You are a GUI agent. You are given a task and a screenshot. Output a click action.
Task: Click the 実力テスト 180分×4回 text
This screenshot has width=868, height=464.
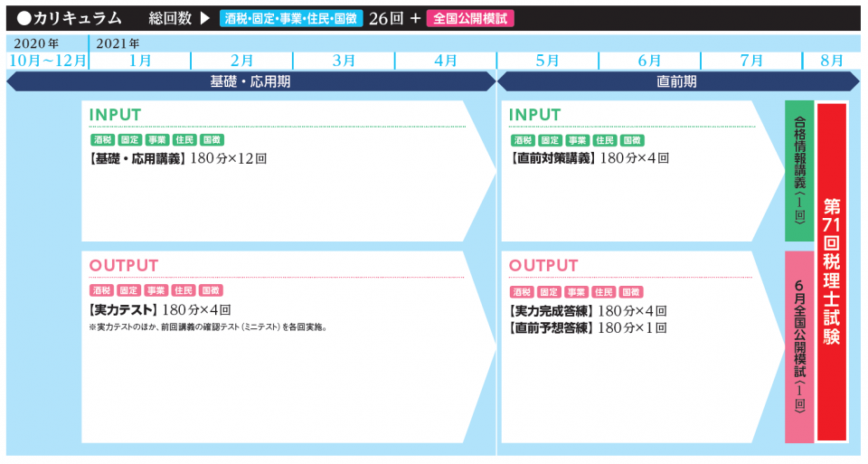tap(159, 309)
